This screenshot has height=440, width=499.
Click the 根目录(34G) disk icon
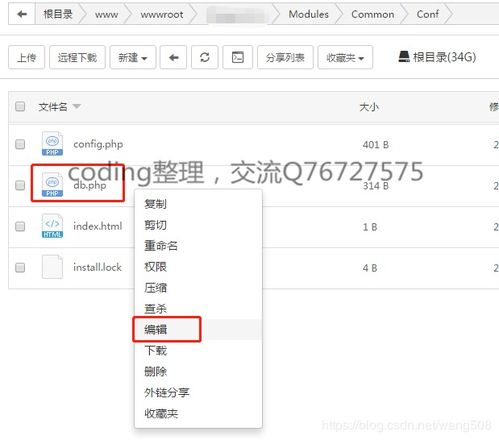click(404, 57)
